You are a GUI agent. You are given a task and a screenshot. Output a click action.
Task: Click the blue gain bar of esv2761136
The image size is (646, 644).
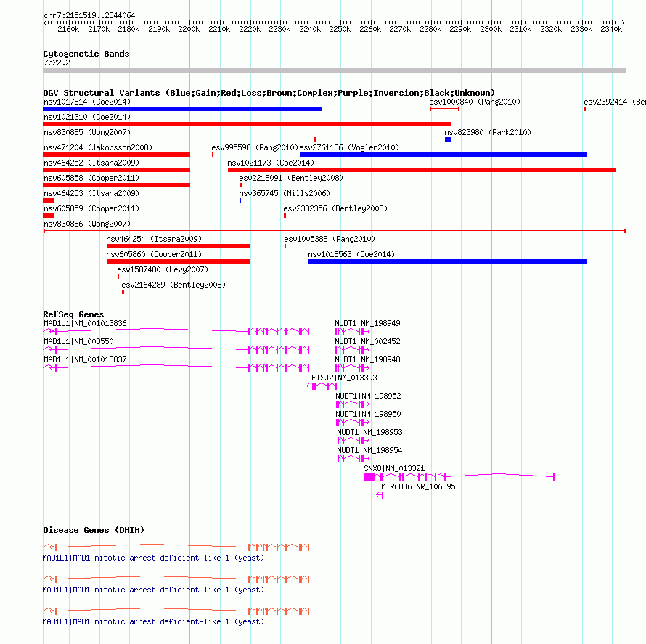(x=443, y=155)
